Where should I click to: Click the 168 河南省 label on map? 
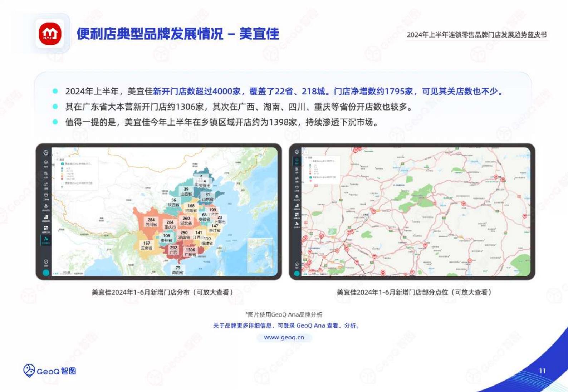(x=191, y=208)
